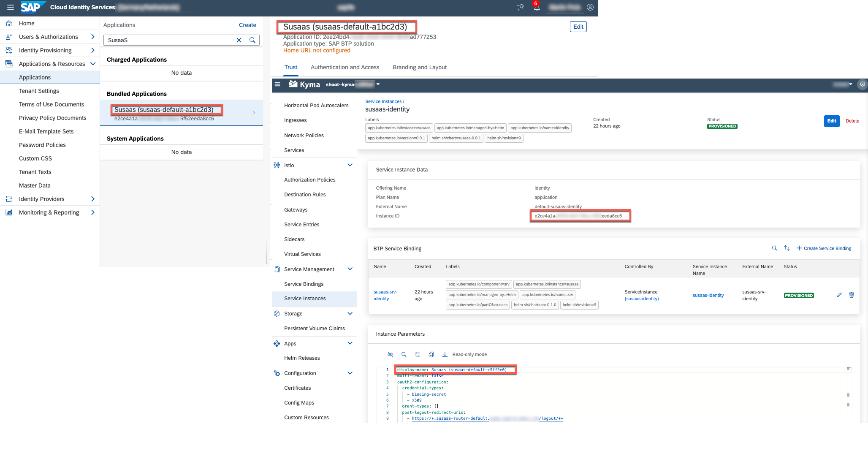Image resolution: width=868 pixels, height=451 pixels.
Task: Click the save disk icon in editor
Action: (418, 354)
